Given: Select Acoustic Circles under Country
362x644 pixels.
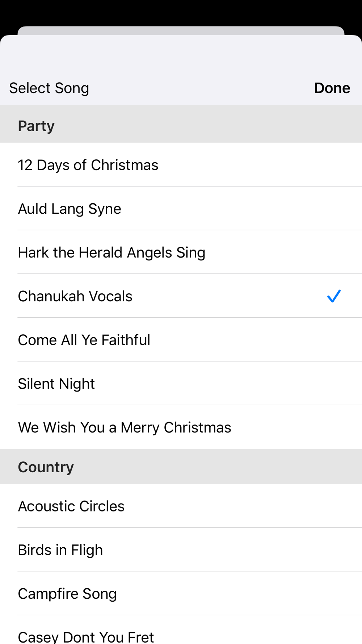Looking at the screenshot, I should point(71,506).
